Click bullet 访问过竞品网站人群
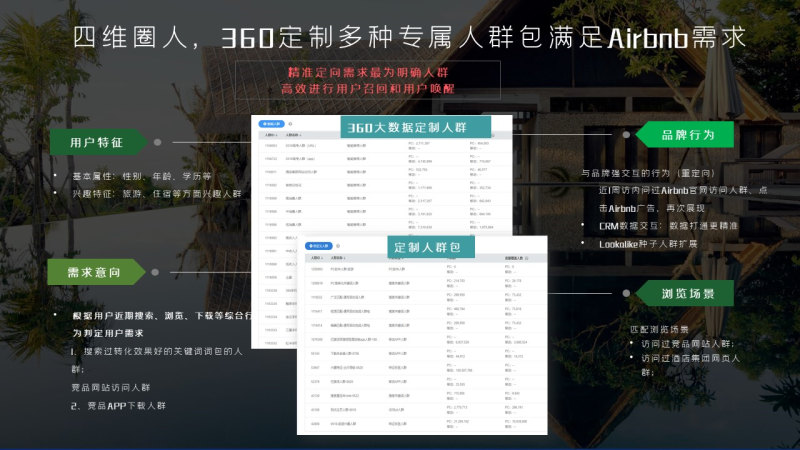 [x=688, y=344]
